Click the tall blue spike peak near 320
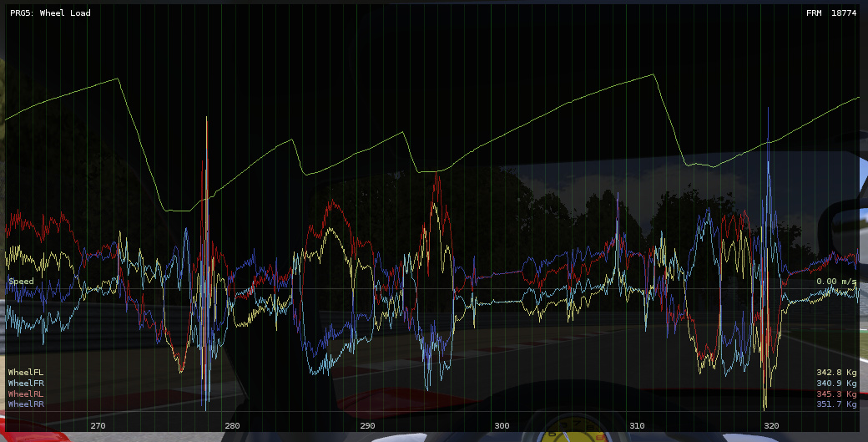The width and height of the screenshot is (868, 442). click(x=767, y=109)
